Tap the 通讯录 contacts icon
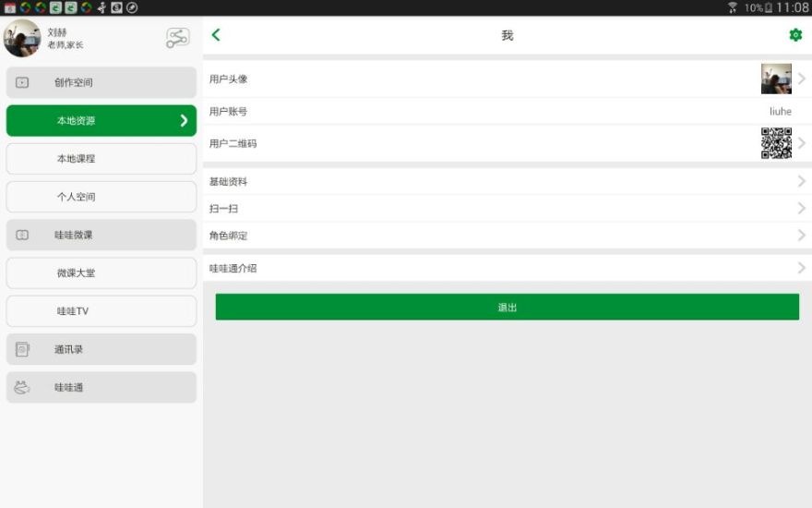 pyautogui.click(x=23, y=349)
